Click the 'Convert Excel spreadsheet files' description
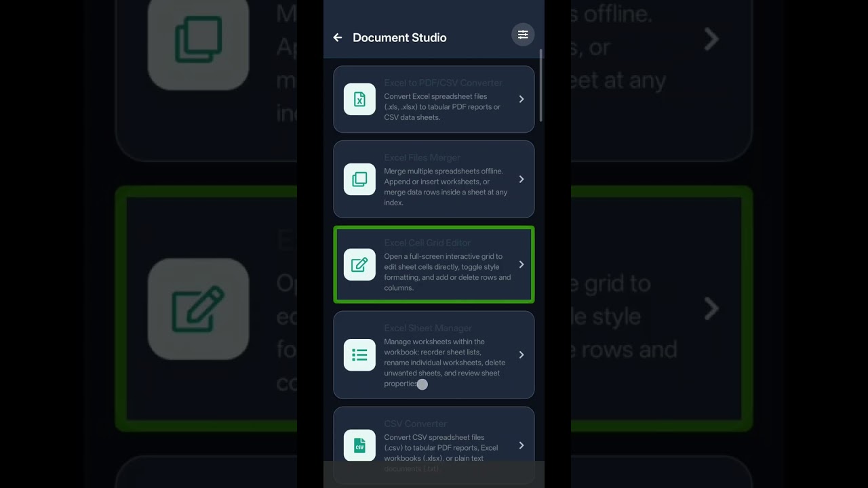 [x=442, y=107]
